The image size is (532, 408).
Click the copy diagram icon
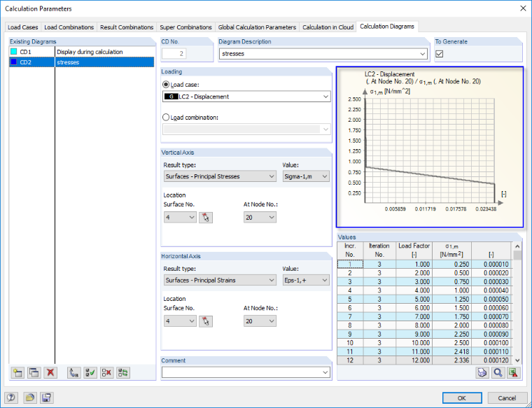pyautogui.click(x=34, y=373)
